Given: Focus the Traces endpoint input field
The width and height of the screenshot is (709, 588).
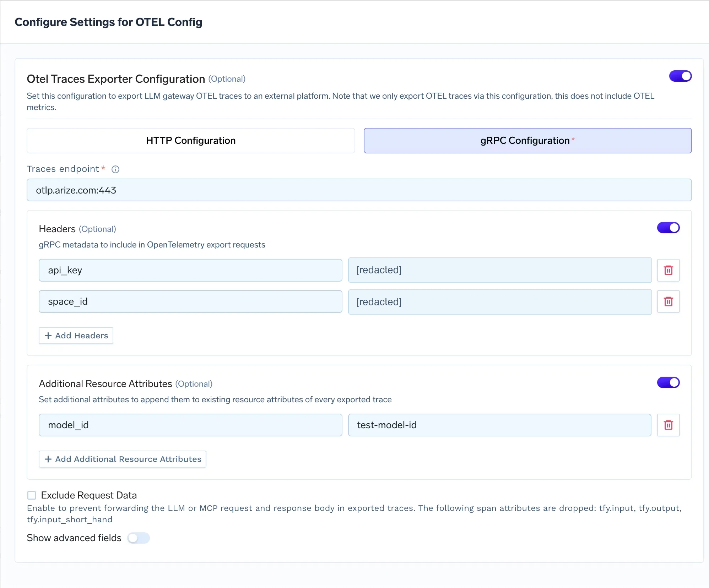Looking at the screenshot, I should [x=359, y=190].
